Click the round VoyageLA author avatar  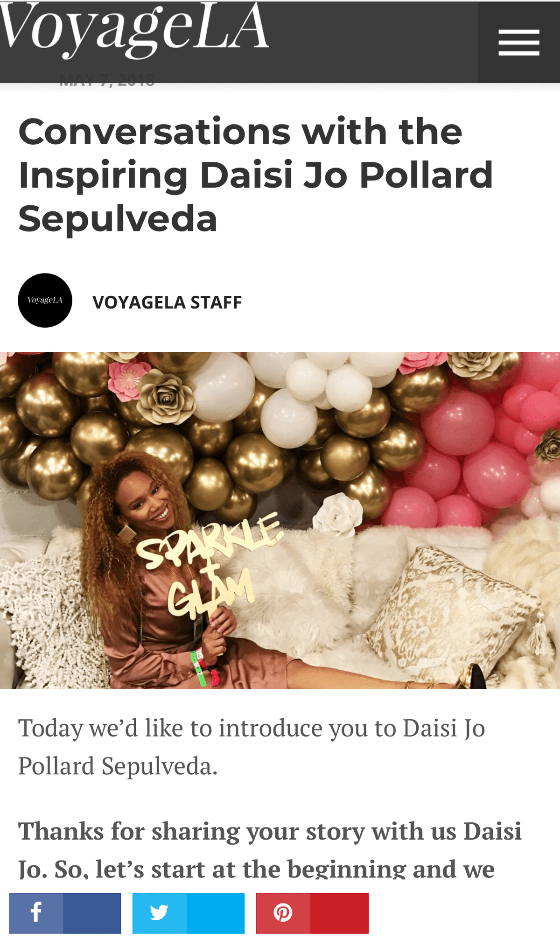(45, 300)
